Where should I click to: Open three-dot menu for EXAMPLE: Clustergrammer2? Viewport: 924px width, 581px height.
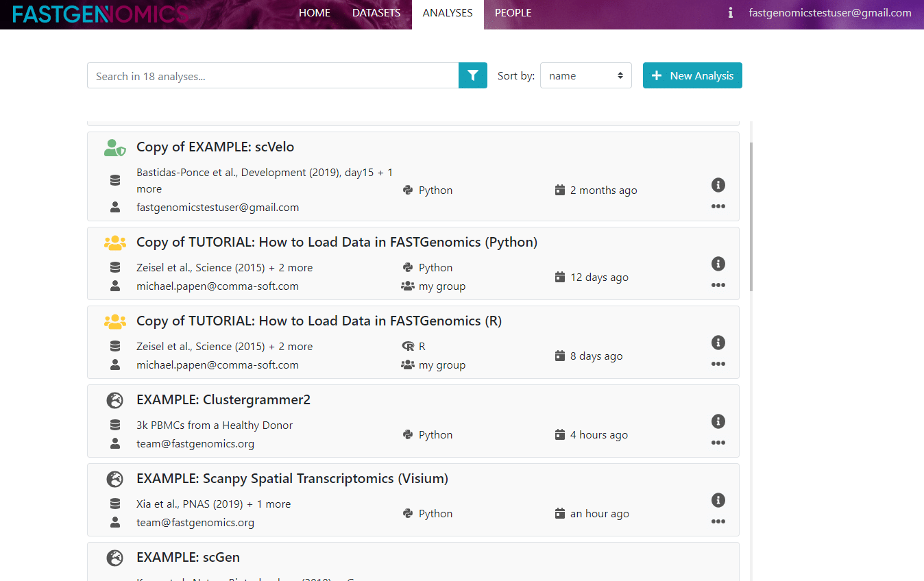tap(718, 443)
